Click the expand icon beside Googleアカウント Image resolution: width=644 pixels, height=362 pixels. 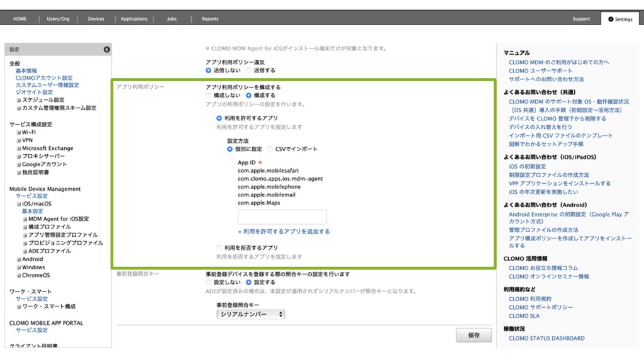tap(19, 164)
